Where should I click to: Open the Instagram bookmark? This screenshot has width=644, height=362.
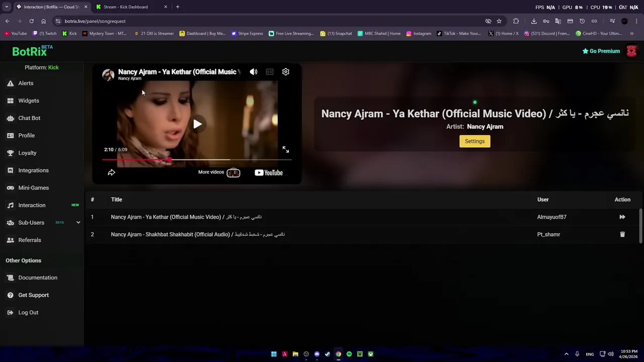tap(419, 34)
